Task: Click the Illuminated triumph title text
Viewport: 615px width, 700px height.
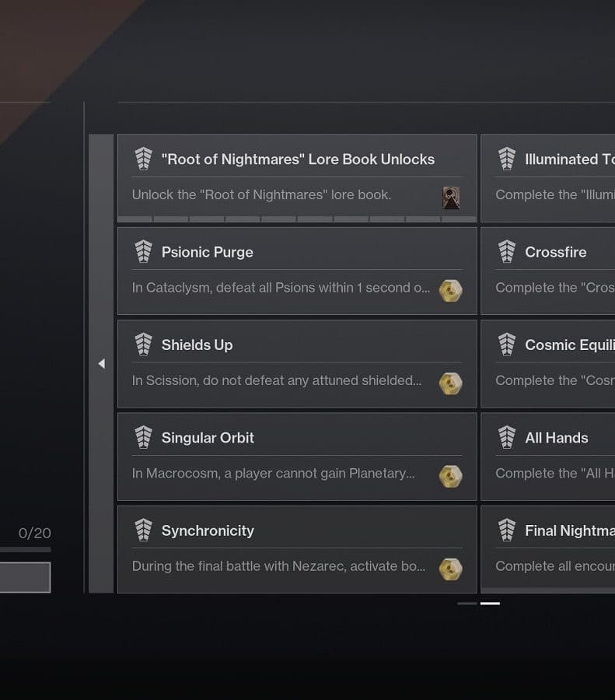Action: 570,159
